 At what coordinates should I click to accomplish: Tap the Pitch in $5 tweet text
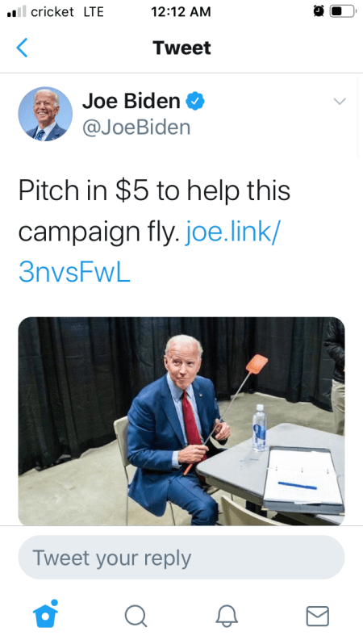[154, 211]
